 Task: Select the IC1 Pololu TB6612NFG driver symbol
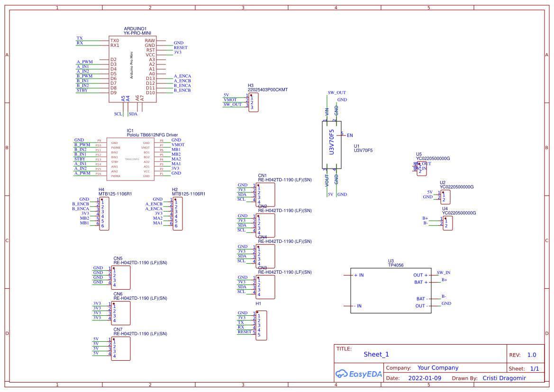coord(130,159)
